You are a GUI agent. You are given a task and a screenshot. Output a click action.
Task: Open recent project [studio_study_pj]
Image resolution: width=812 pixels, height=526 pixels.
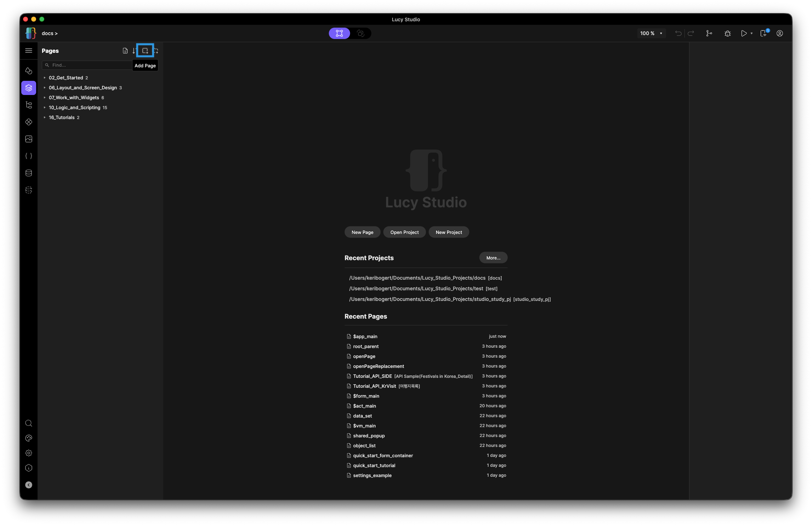(x=450, y=299)
